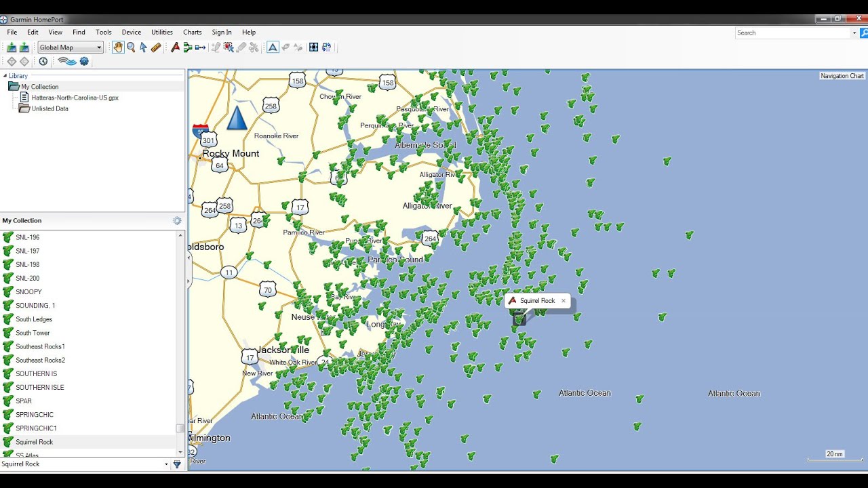Select South Ledges waypoint
Viewport: 868px width, 488px height.
pos(88,319)
